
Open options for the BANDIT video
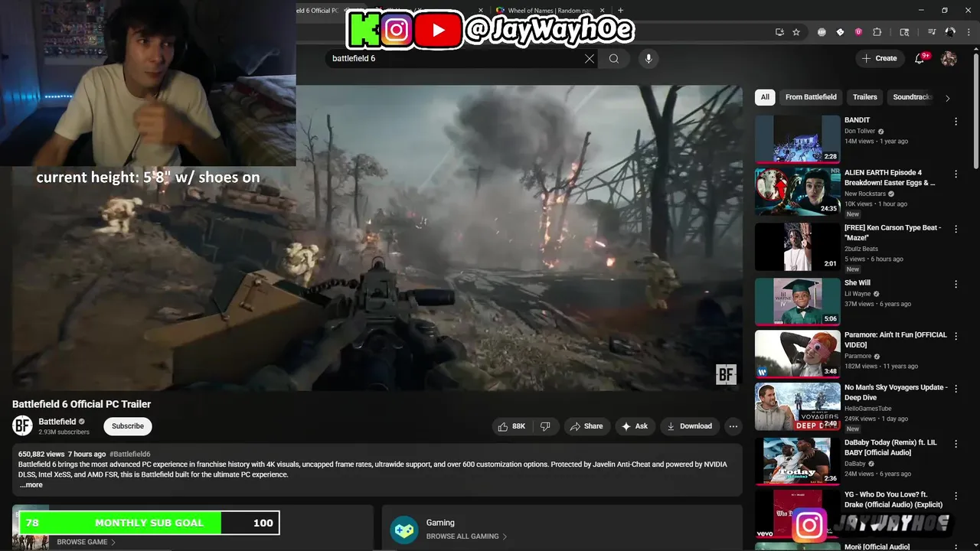pyautogui.click(x=955, y=122)
